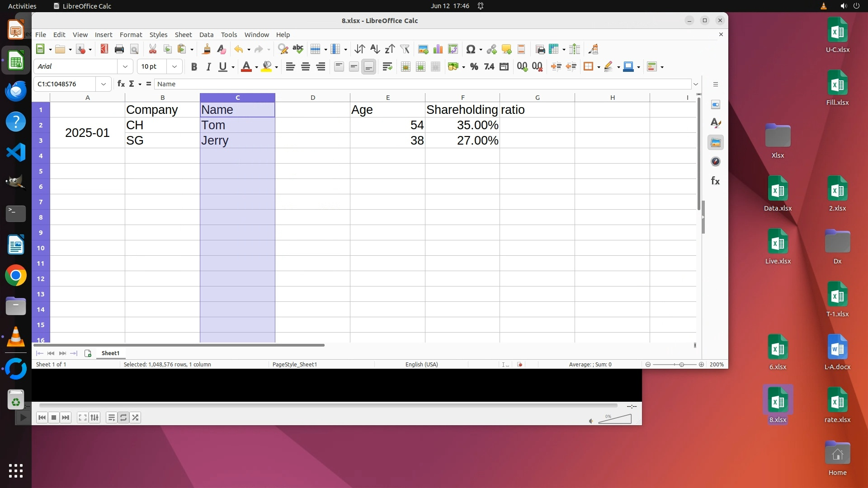This screenshot has height=488, width=868.
Task: Click the Clone Formatting paintbrush icon
Action: pos(206,49)
